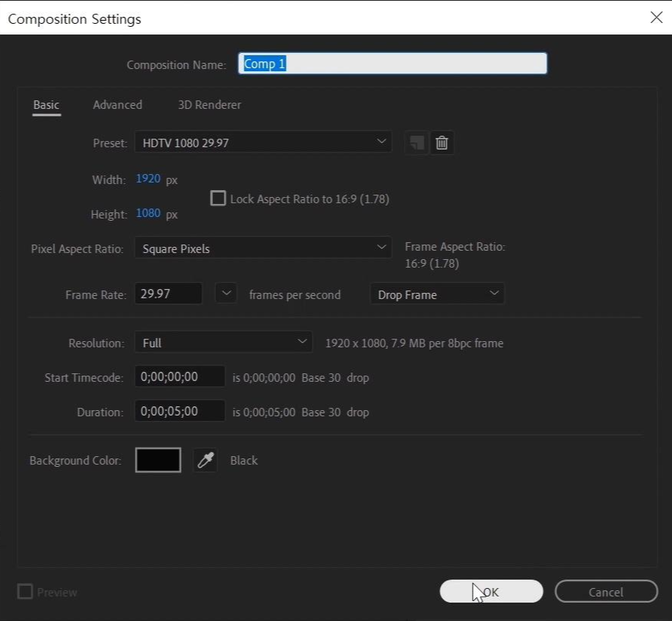Confirm settings with the OK button

coord(491,591)
